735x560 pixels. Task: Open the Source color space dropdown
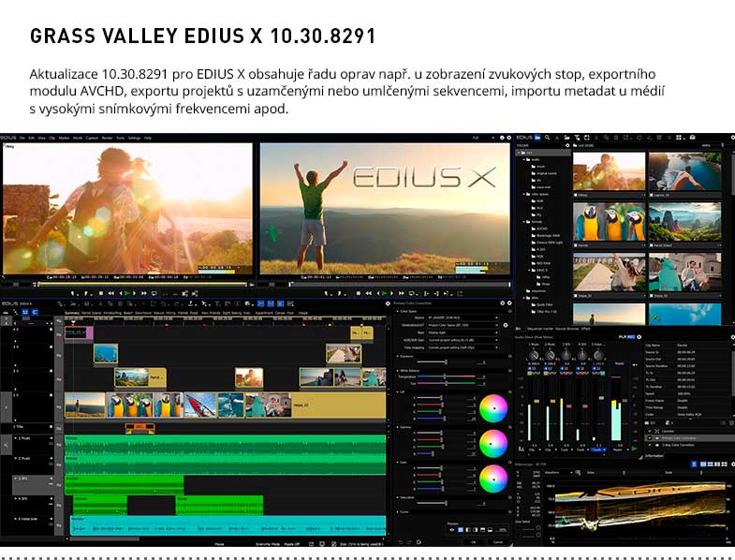pyautogui.click(x=463, y=317)
